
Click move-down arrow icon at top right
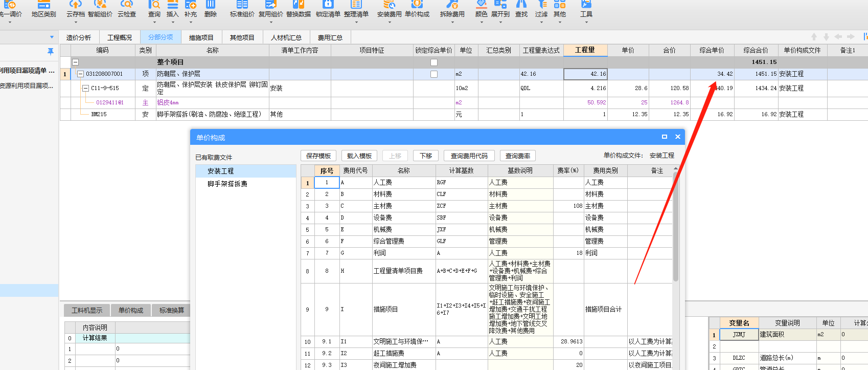click(x=827, y=37)
